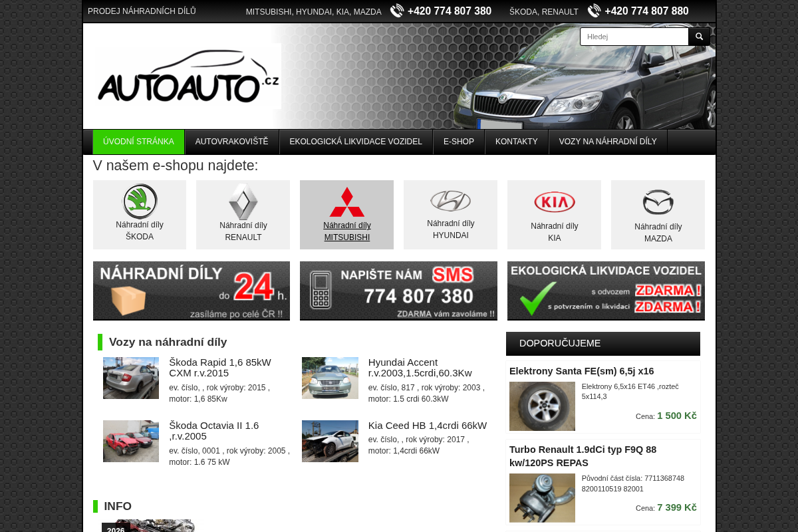Viewport: 798px width, 532px height.
Task: Open the Kia Ceed HB 1,4crdi listing title
Action: pyautogui.click(x=428, y=426)
